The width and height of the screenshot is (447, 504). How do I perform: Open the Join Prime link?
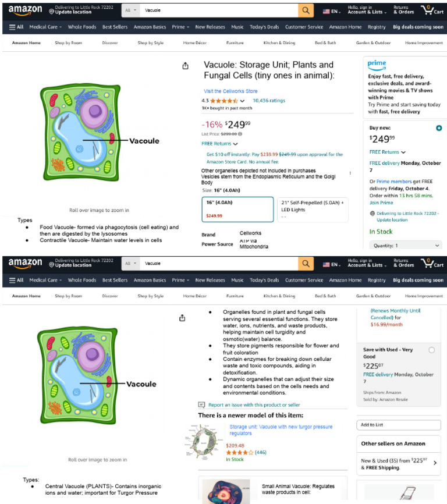click(x=381, y=203)
